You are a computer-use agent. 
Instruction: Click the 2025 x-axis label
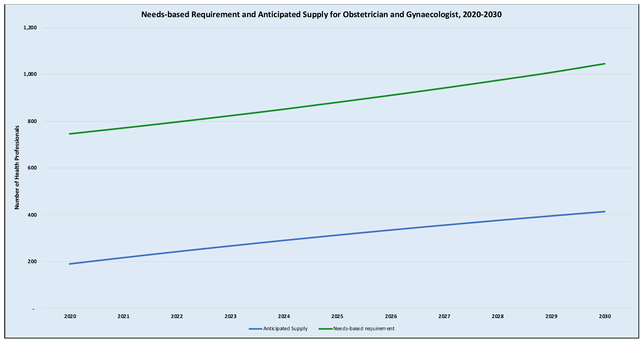click(x=337, y=316)
